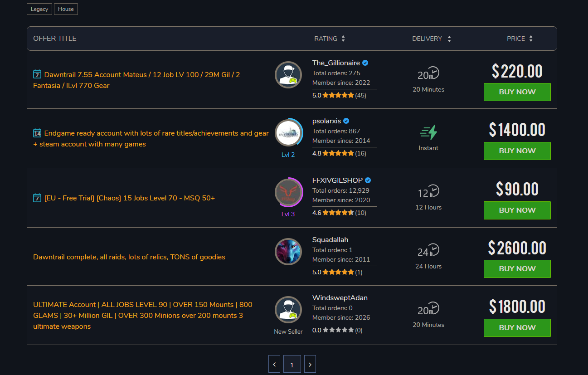Sort offers by Delivery column arrows
The height and width of the screenshot is (375, 588).
point(449,39)
